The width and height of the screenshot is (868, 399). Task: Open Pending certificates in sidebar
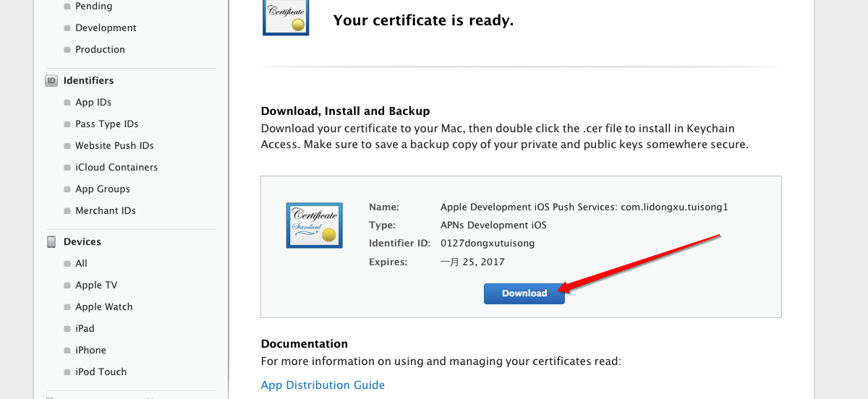[x=93, y=6]
